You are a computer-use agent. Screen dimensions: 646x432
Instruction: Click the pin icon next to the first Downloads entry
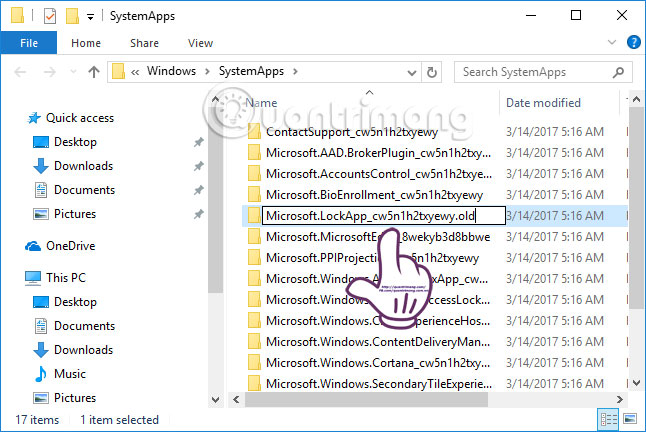199,166
